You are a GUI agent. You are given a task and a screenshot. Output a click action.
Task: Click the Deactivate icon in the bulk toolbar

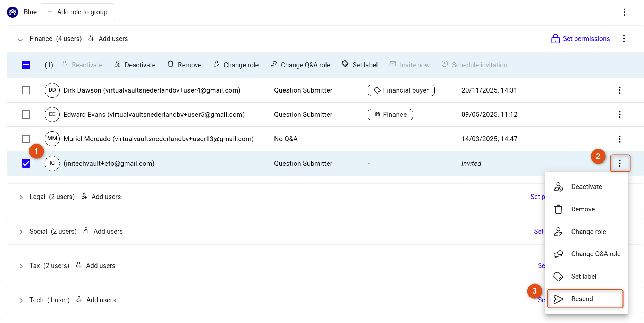coord(117,64)
